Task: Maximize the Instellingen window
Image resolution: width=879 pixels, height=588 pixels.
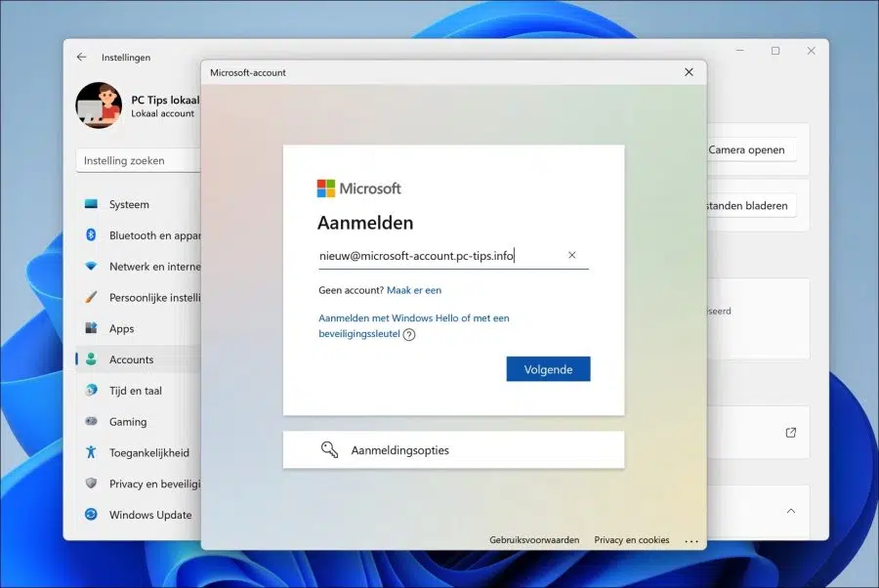Action: 775,51
